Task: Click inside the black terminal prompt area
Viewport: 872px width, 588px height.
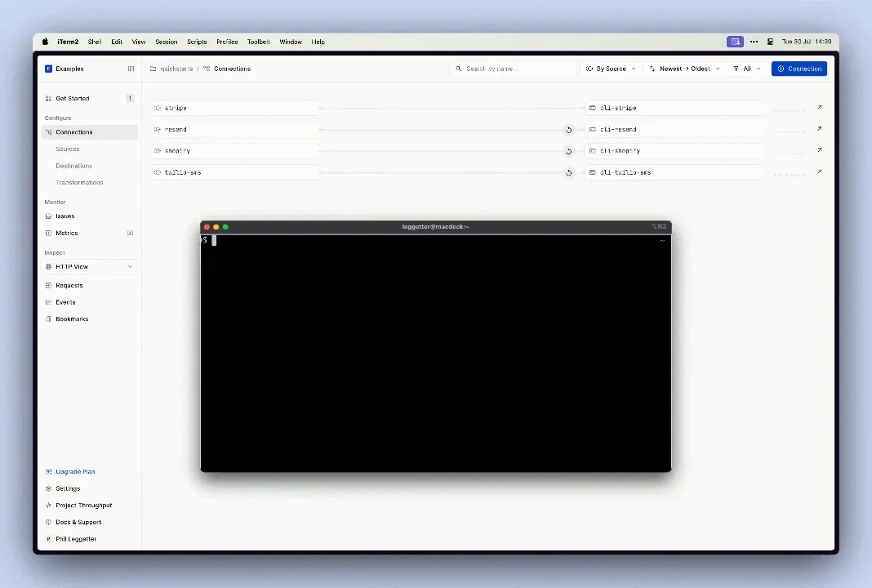Action: pyautogui.click(x=435, y=353)
